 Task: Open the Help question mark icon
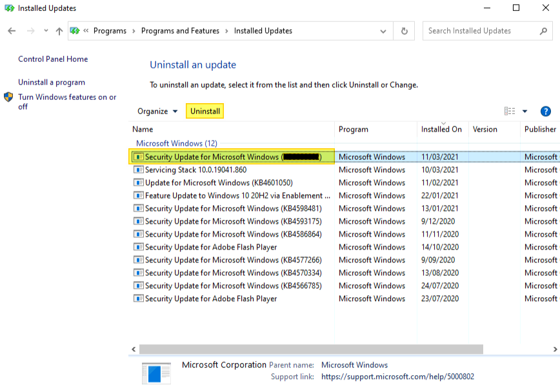[x=545, y=112]
